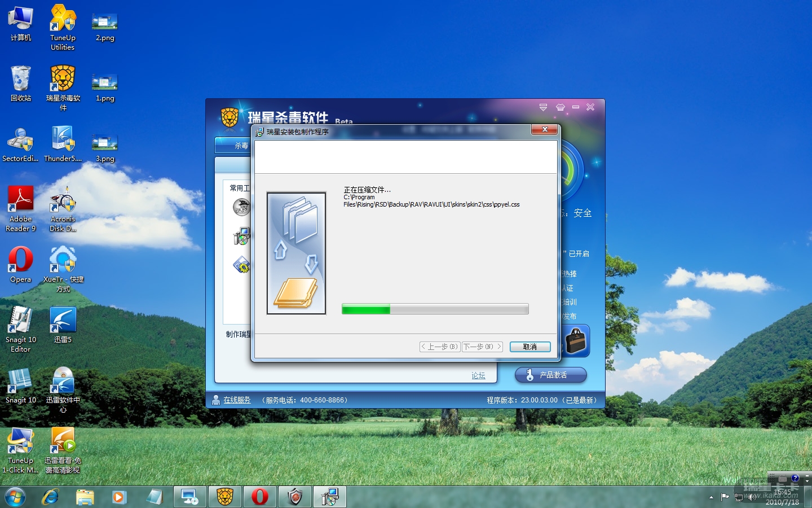Open the Thunder5... installer icon

pyautogui.click(x=63, y=144)
